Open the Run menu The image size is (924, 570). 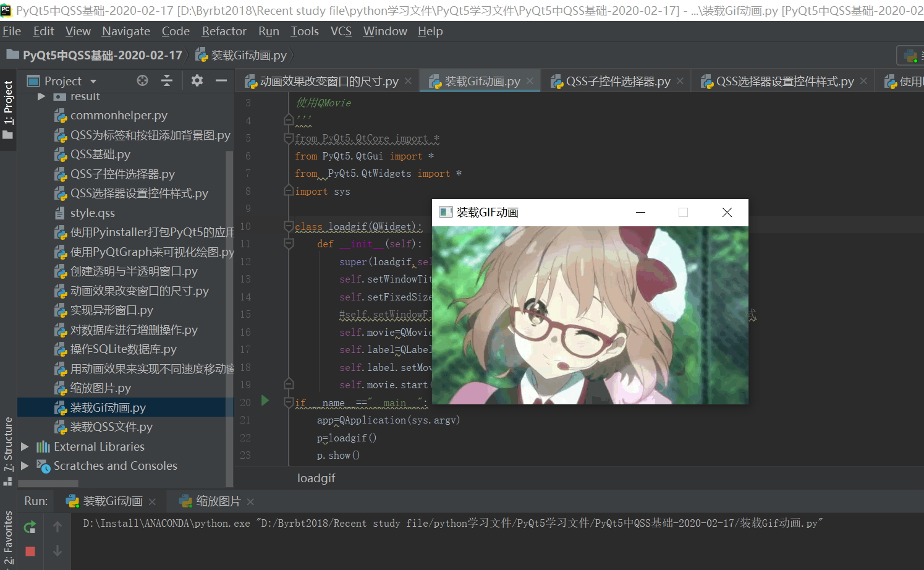[x=269, y=31]
